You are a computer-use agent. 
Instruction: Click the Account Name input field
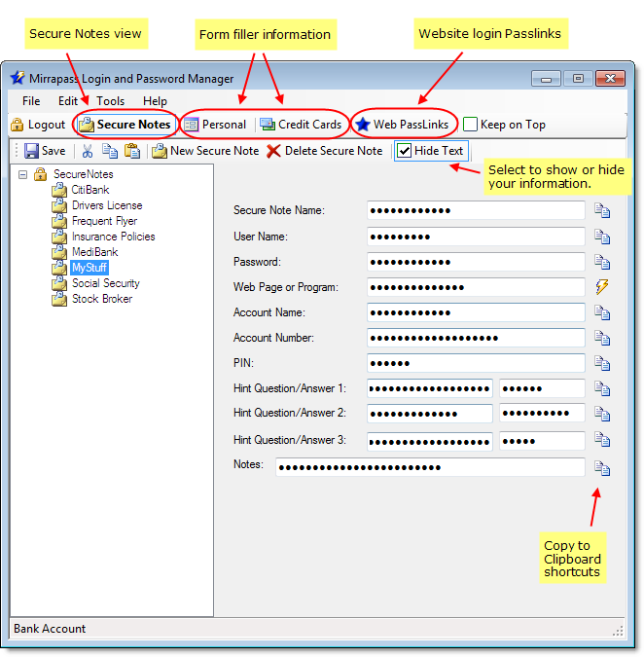click(x=476, y=312)
